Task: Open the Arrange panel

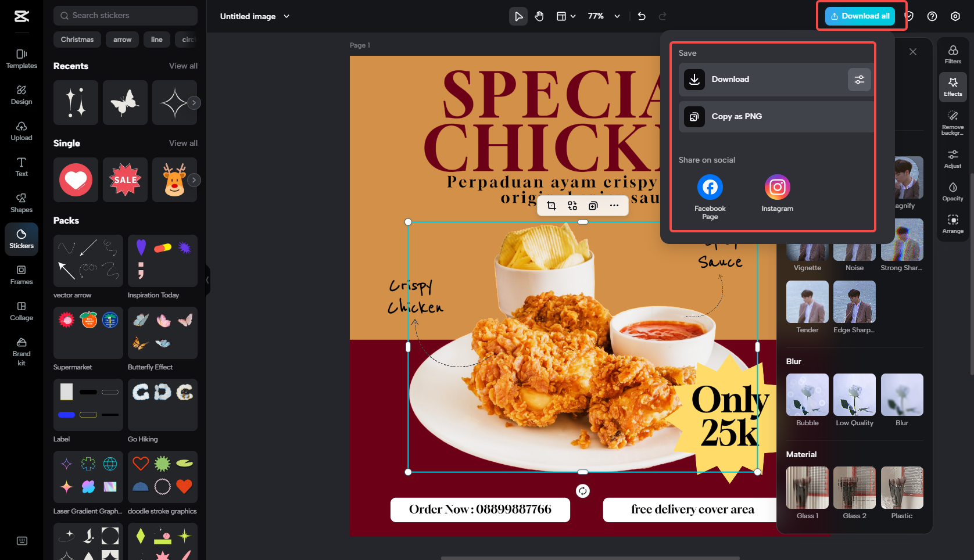Action: (953, 224)
